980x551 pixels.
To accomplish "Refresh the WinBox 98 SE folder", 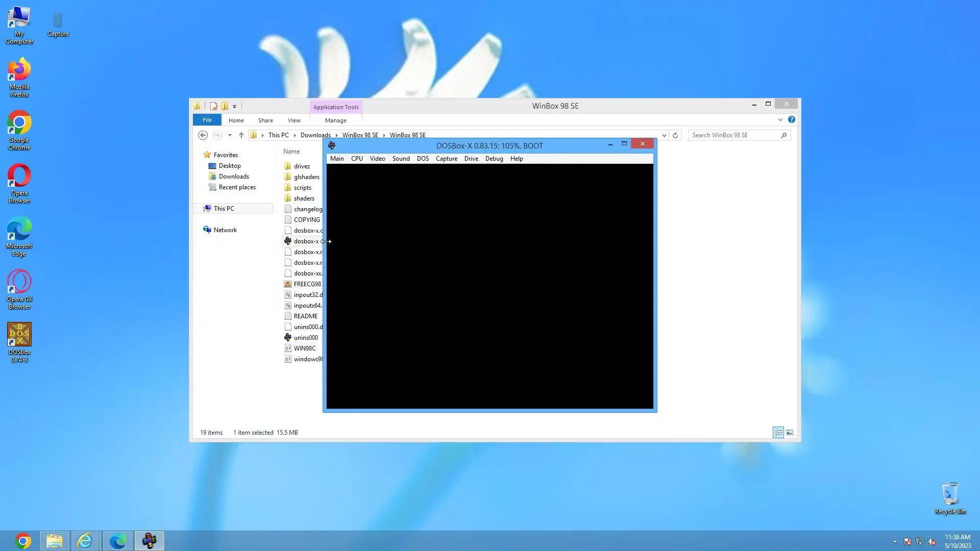I will (675, 135).
